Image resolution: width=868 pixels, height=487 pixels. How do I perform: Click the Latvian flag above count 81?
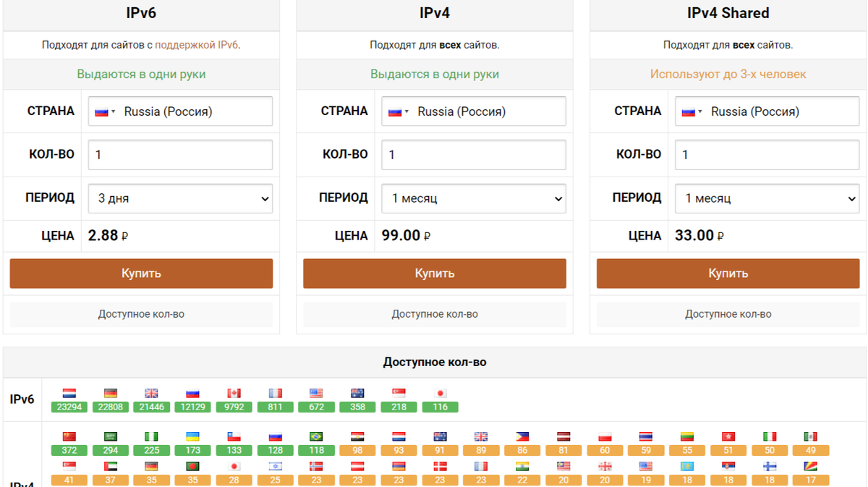563,437
